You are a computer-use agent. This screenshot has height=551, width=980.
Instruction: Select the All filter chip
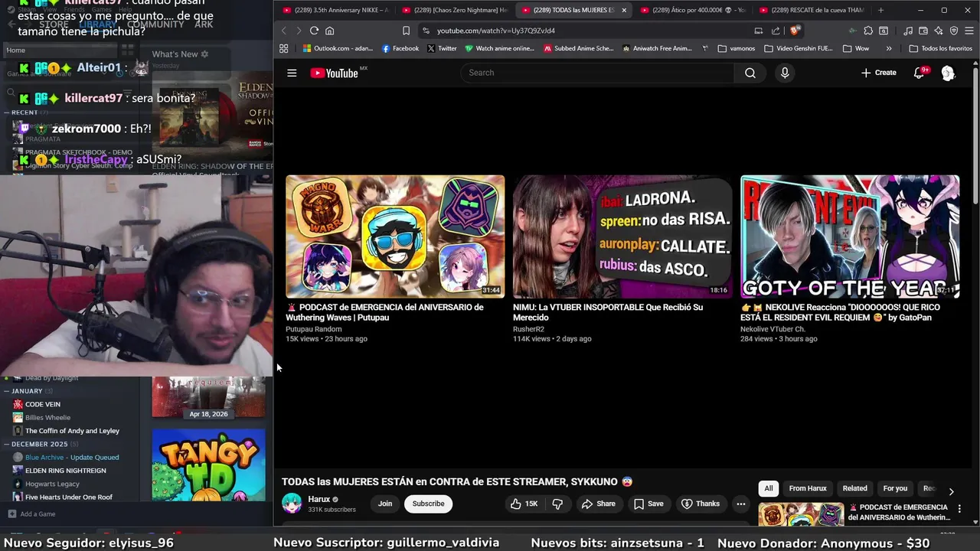click(x=769, y=488)
